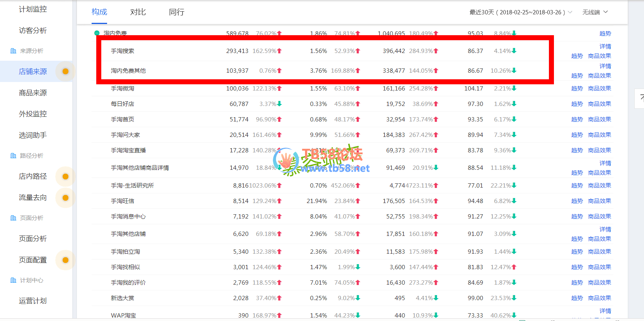Open 详情 link for 手淘搜索 row
The height and width of the screenshot is (321, 644).
click(x=605, y=46)
